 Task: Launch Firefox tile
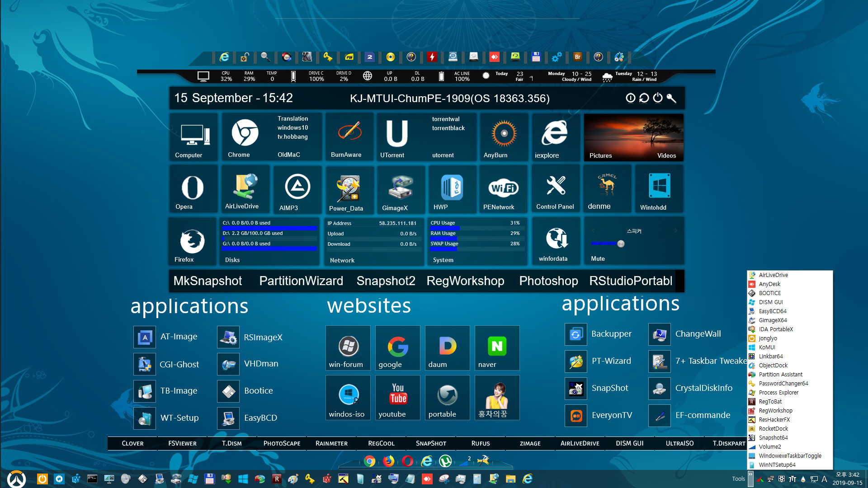(193, 241)
